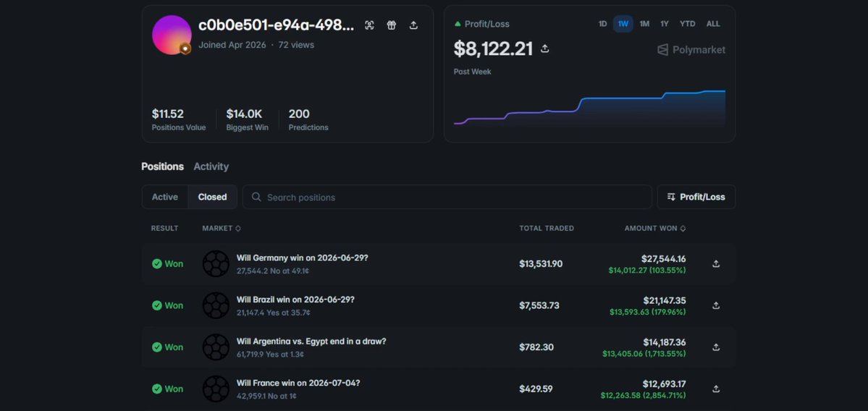Click green Won checkmark in Germany row
The image size is (868, 411).
pyautogui.click(x=157, y=264)
